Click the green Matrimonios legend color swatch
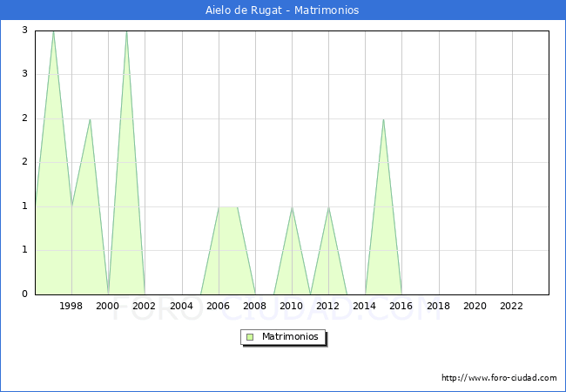 click(x=250, y=336)
